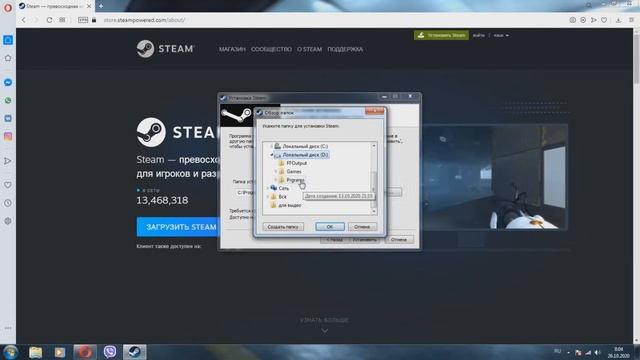Send page via paper-plane icon in address bar

pyautogui.click(x=593, y=20)
